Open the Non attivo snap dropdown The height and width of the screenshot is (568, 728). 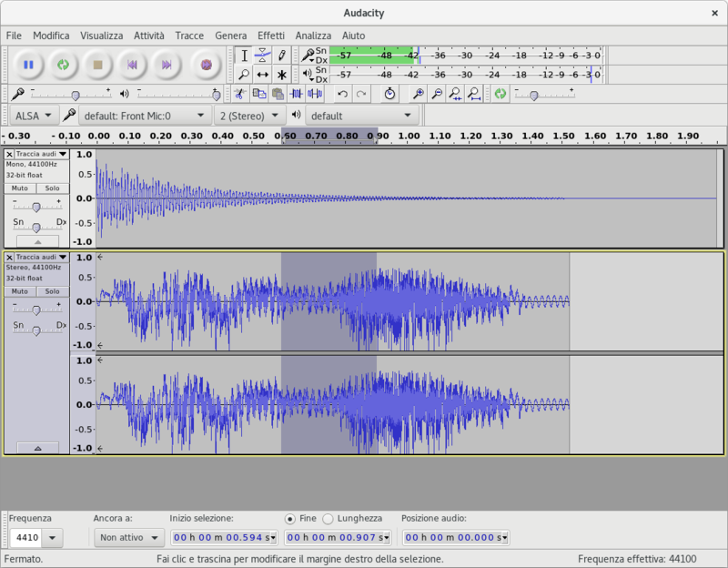[128, 538]
